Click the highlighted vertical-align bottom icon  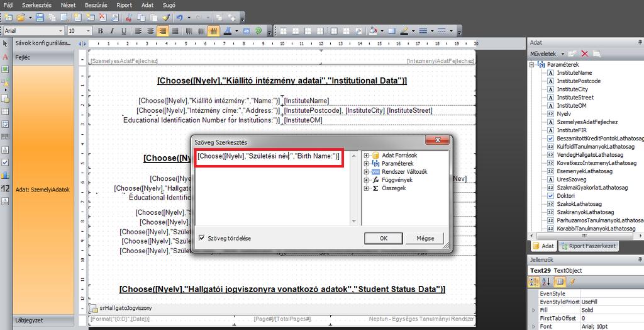click(x=213, y=31)
